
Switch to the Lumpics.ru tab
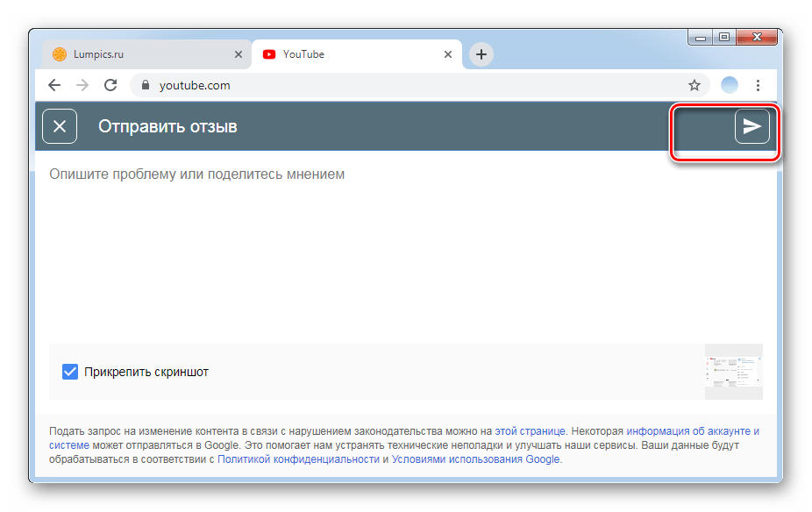coord(146,54)
